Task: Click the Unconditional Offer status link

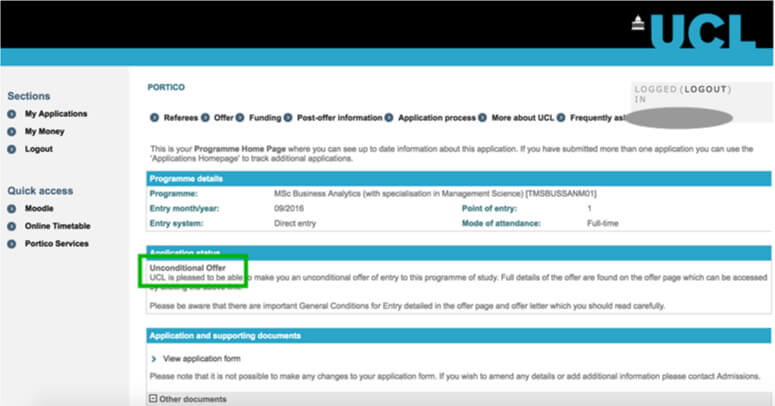Action: tap(187, 268)
